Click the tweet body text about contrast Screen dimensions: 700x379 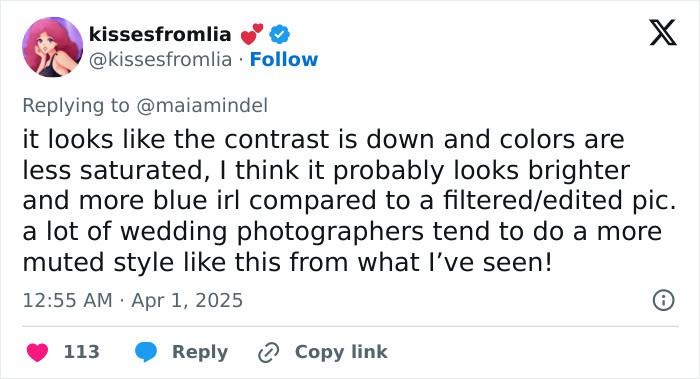(x=350, y=200)
